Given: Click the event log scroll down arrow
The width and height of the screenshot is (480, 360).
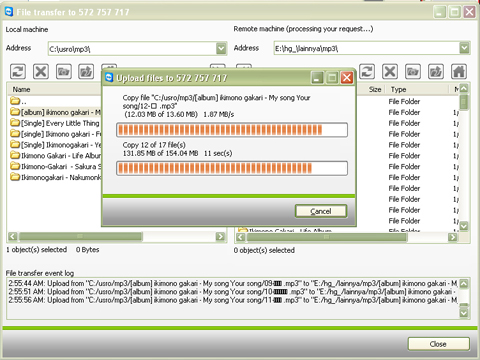Looking at the screenshot, I should pos(464,313).
